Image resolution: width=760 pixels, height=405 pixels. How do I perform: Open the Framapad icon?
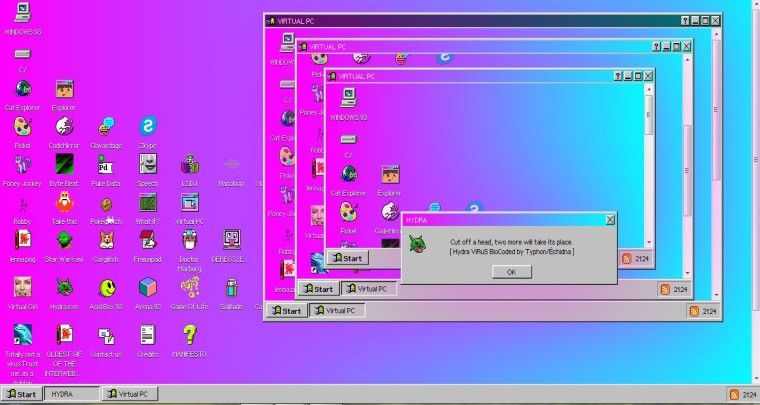point(147,240)
